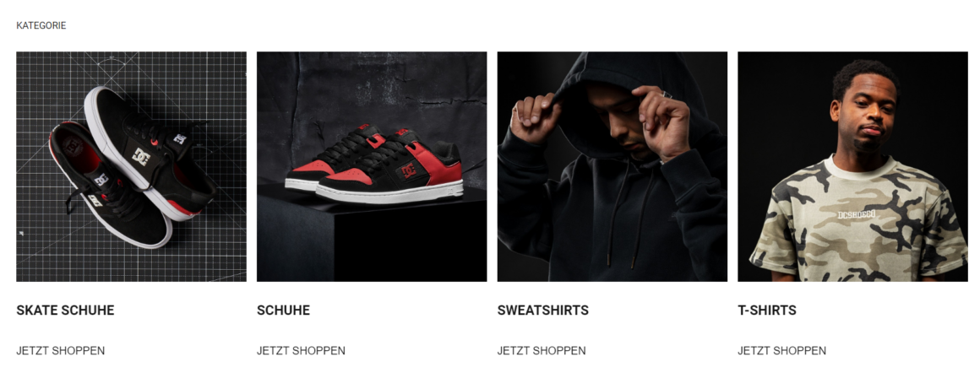This screenshot has height=378, width=980.
Task: Click the DCSHOECO print on camo shirt
Action: [x=857, y=214]
